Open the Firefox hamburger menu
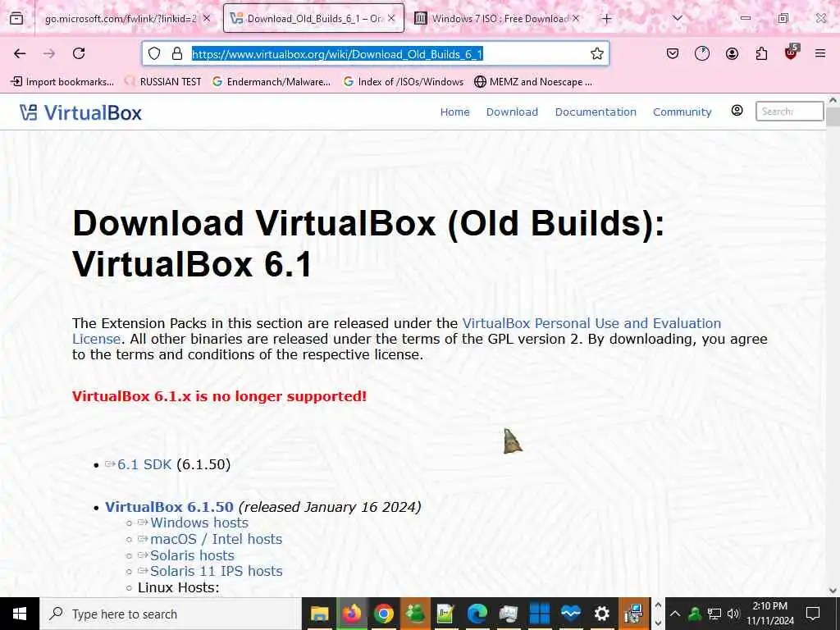Image resolution: width=840 pixels, height=630 pixels. coord(820,53)
